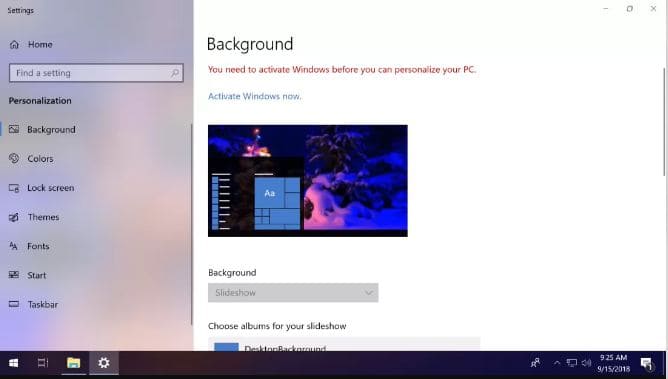Click the volume speaker icon
This screenshot has height=379, width=668.
click(587, 363)
